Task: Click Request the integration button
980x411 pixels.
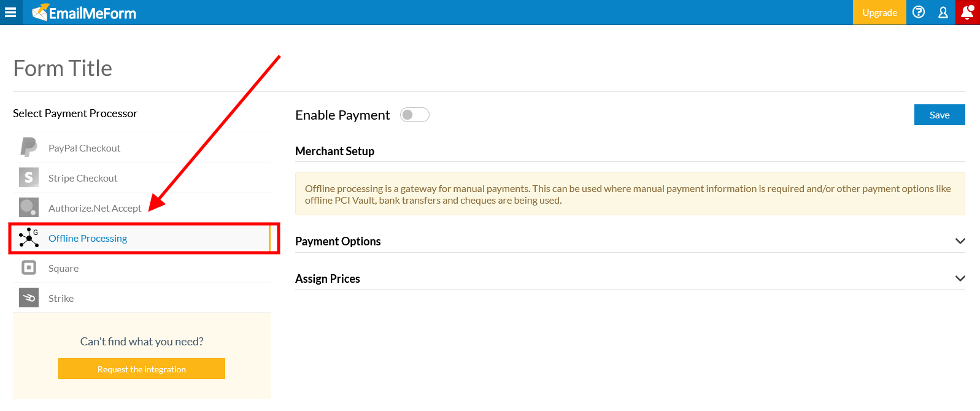Action: [x=142, y=369]
